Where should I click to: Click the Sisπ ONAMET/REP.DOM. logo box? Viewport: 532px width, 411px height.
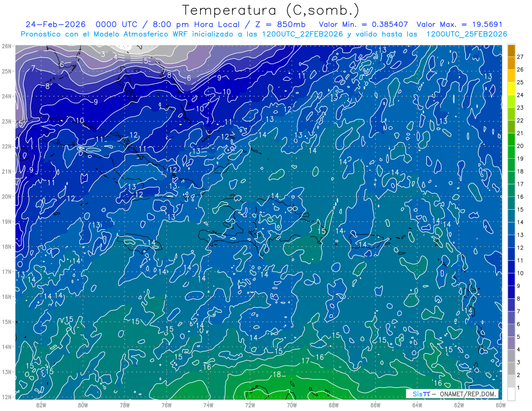pyautogui.click(x=452, y=394)
